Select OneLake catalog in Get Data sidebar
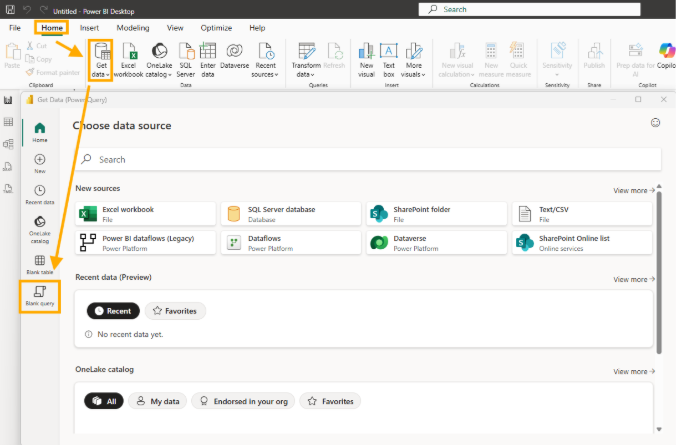 [40, 229]
